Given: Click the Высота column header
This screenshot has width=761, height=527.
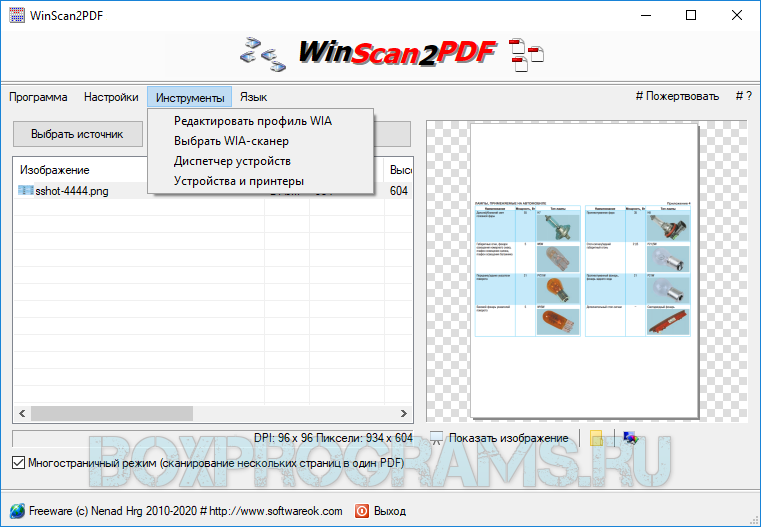Looking at the screenshot, I should click(x=400, y=170).
